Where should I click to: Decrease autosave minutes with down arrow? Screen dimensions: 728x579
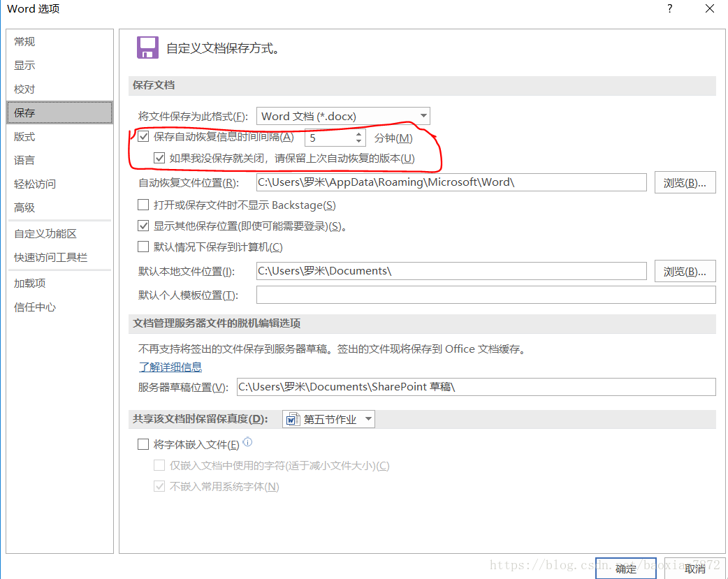click(358, 140)
